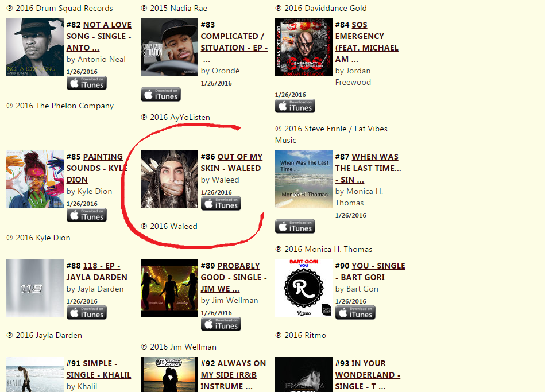The width and height of the screenshot is (545, 392).
Task: Click iTunes badge for Painting Sounds by Kyle Dion
Action: click(x=87, y=215)
